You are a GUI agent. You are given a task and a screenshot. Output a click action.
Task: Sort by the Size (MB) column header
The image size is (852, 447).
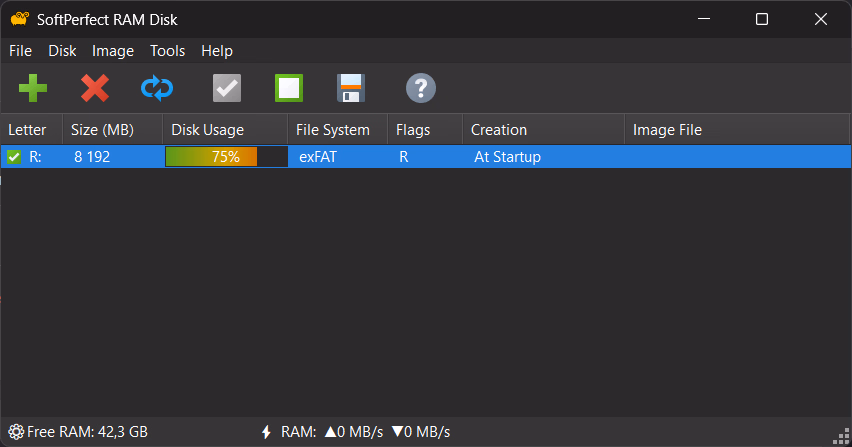click(x=102, y=130)
